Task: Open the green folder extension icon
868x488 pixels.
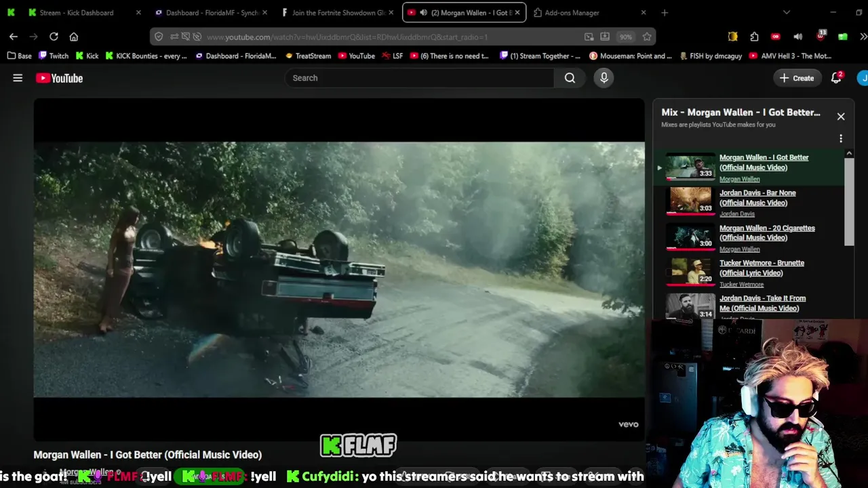Action: click(843, 37)
